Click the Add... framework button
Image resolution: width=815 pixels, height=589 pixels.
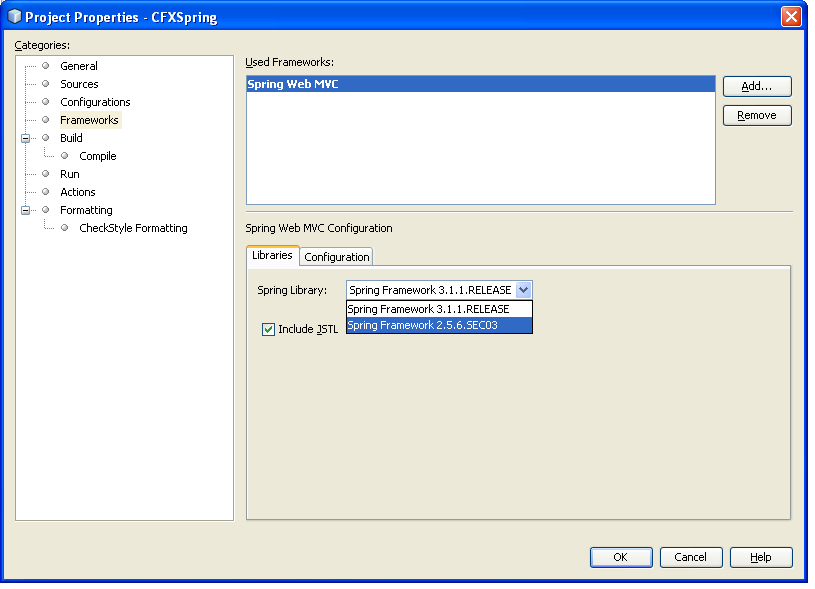tap(757, 86)
